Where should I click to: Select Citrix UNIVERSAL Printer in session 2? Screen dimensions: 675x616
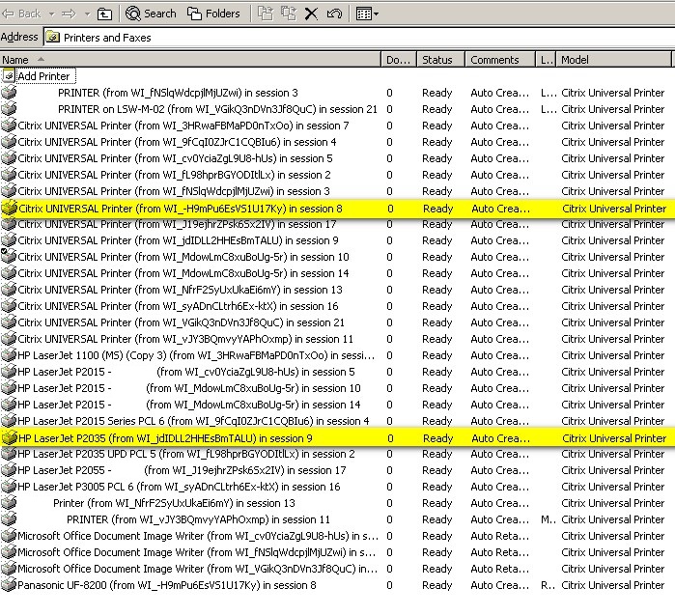(175, 175)
